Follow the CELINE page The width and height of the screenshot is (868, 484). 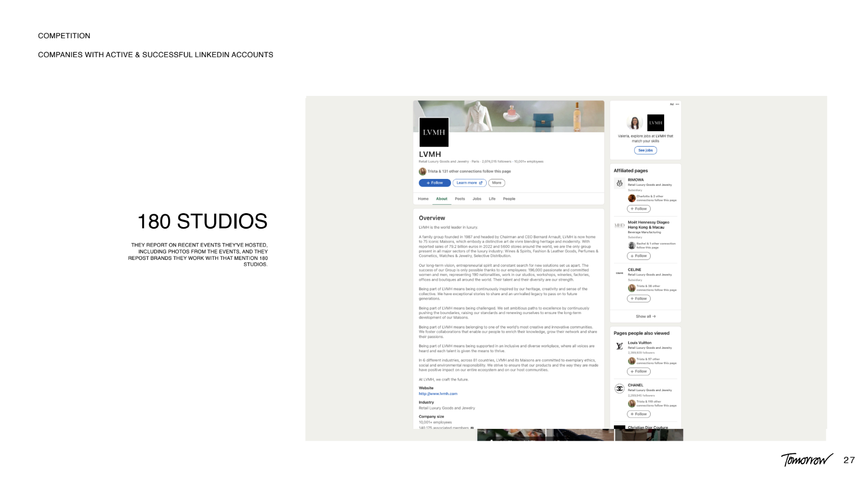click(639, 299)
